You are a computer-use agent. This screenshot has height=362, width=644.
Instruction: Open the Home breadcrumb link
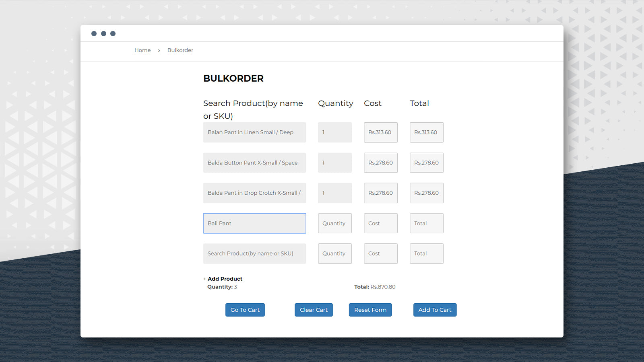tap(142, 50)
